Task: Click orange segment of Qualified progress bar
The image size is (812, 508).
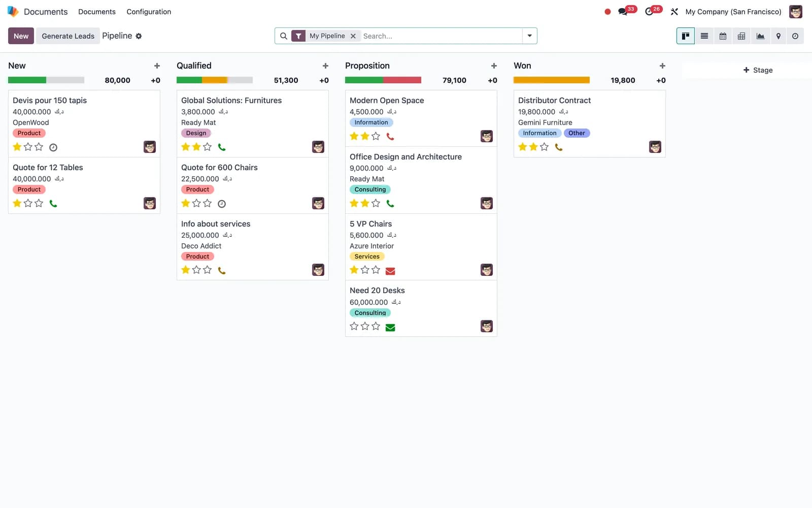Action: [x=214, y=80]
